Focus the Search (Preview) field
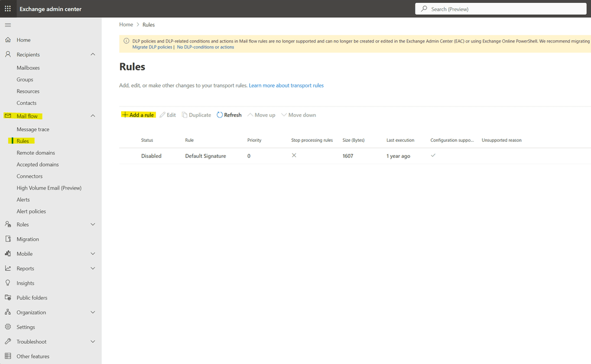Screen dimensions: 591x364 501,9
